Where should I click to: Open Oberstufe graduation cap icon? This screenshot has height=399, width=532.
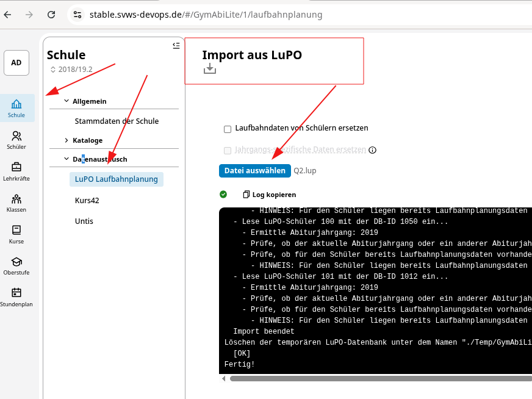(x=16, y=265)
